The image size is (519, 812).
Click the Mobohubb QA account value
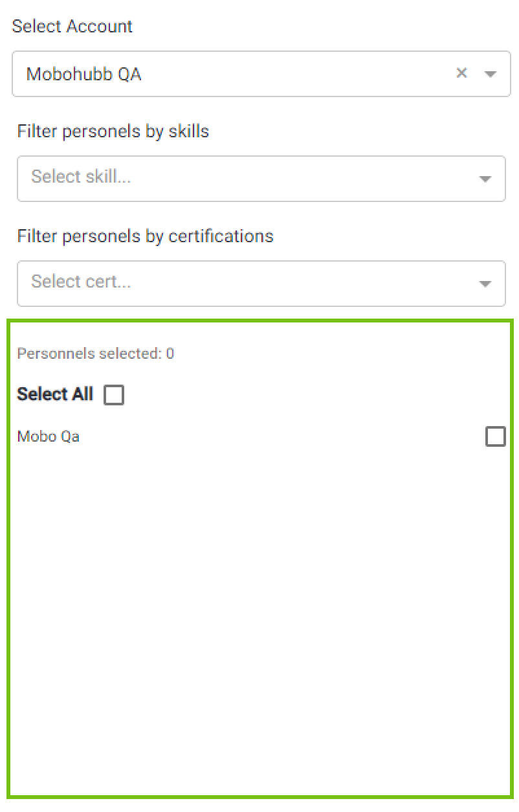[x=83, y=74]
